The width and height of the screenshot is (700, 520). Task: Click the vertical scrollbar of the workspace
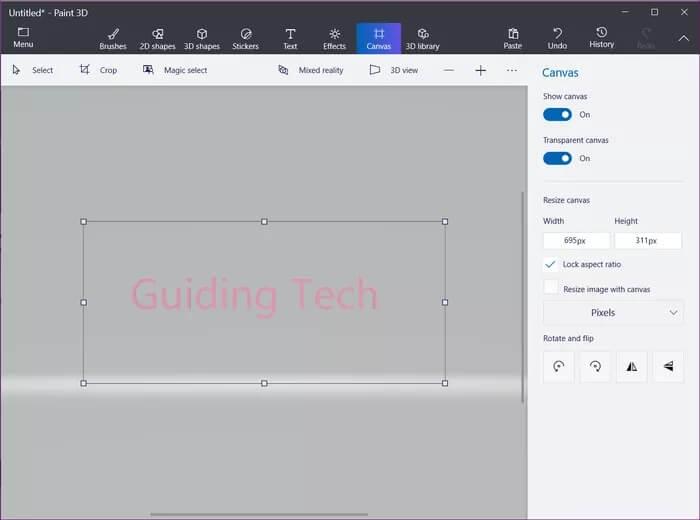coord(522,297)
